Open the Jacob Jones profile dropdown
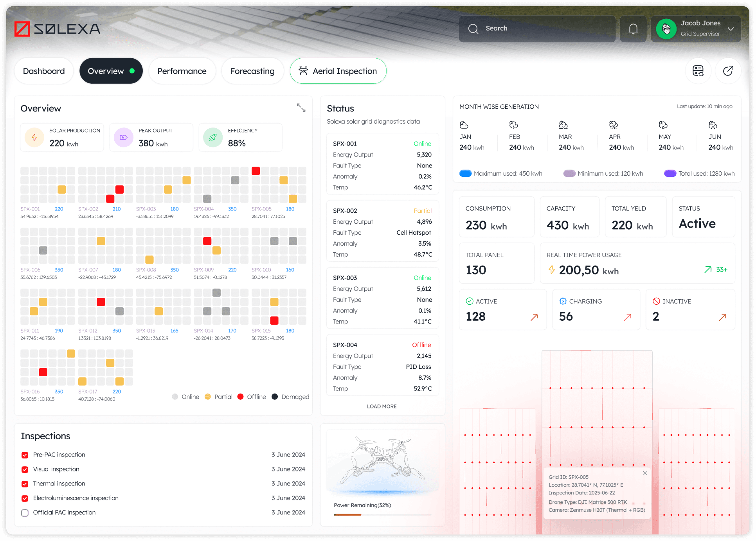Image resolution: width=756 pixels, height=541 pixels. (x=730, y=29)
